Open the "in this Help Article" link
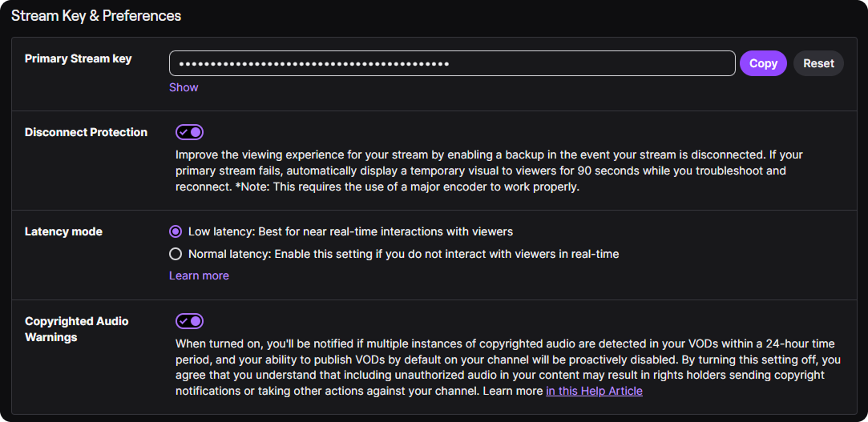This screenshot has width=868, height=422. 594,391
